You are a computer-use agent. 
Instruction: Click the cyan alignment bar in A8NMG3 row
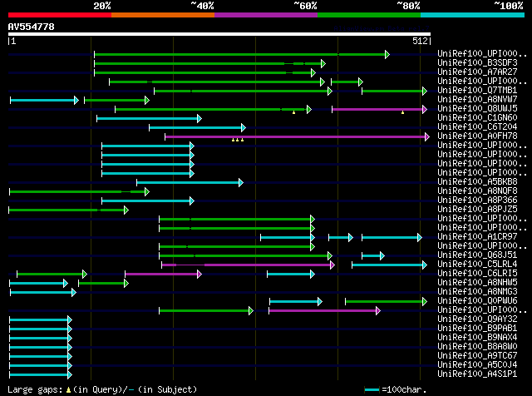(43, 292)
